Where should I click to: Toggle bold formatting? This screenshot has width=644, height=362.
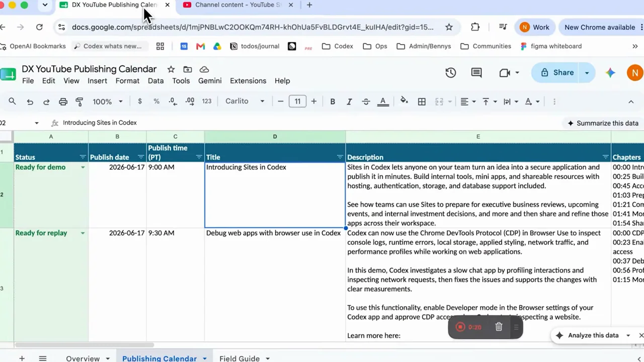click(333, 102)
